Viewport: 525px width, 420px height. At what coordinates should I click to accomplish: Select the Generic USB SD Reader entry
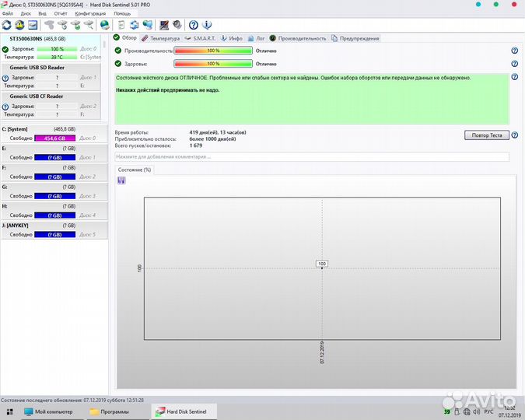tap(51, 76)
